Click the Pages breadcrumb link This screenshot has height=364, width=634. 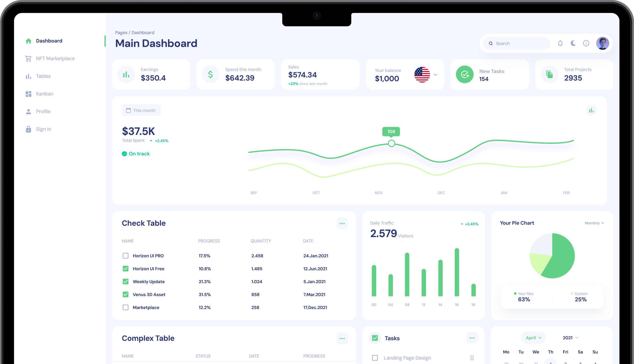[121, 33]
